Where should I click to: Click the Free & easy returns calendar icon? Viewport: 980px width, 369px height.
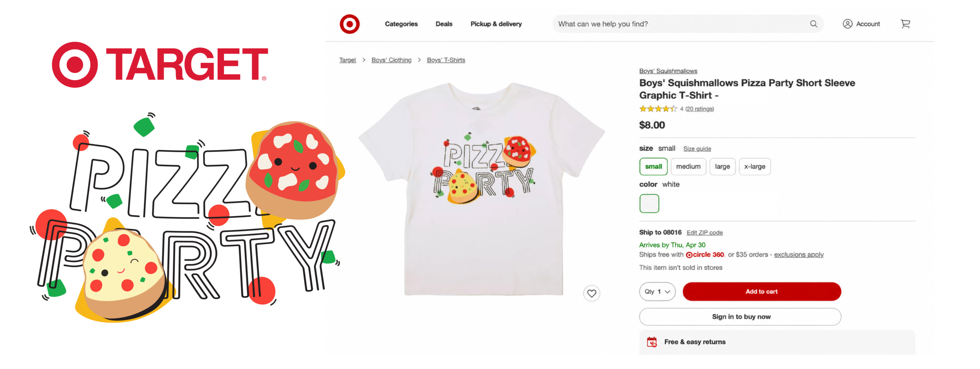652,342
